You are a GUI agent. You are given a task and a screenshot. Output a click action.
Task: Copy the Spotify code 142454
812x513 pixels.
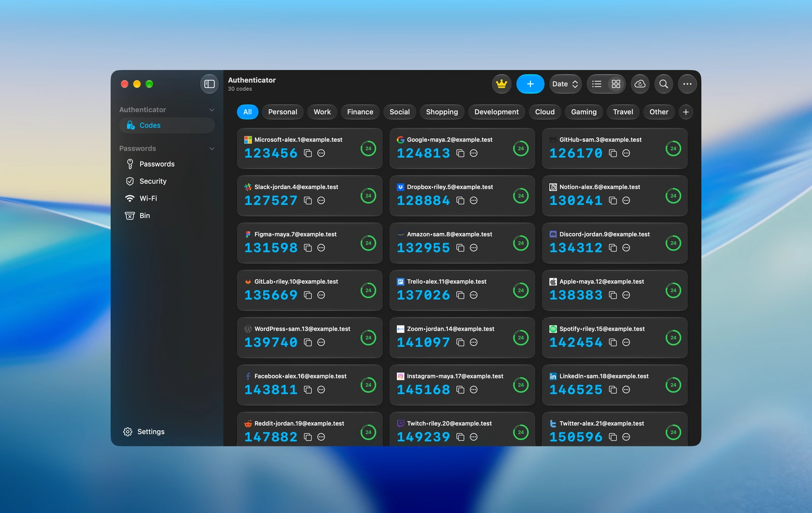pyautogui.click(x=613, y=342)
